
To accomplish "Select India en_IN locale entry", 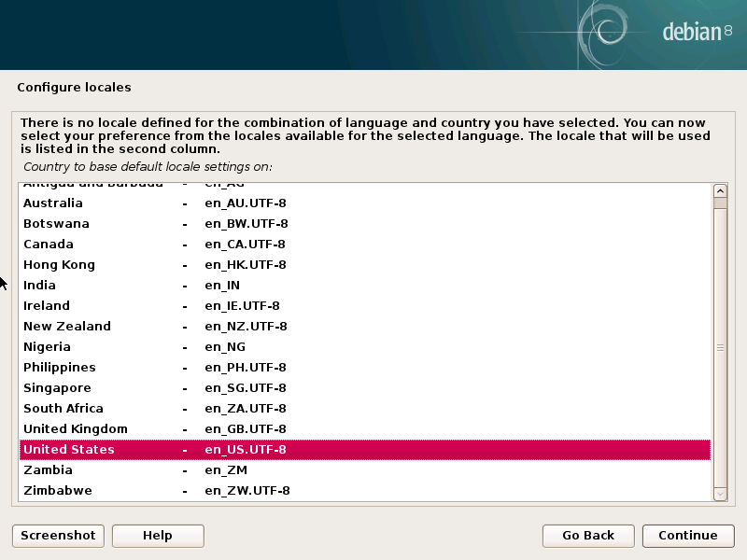I will (40, 286).
